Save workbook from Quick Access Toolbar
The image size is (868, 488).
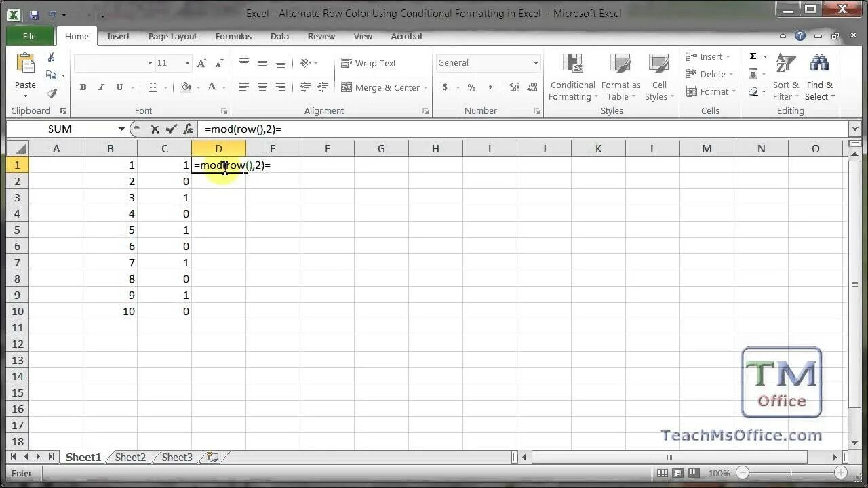pos(35,14)
